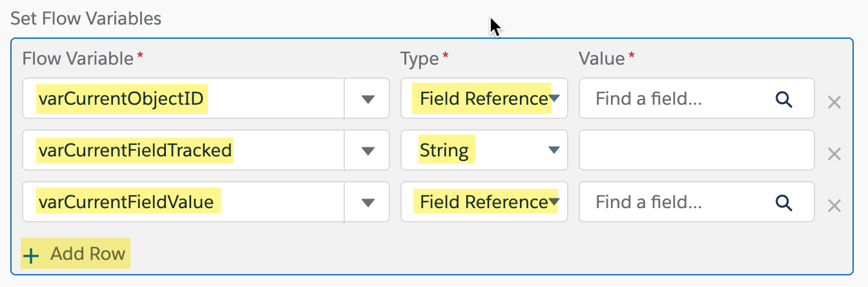The height and width of the screenshot is (287, 868).
Task: Click the empty Value field for varCurrentFieldTracked
Action: 696,151
